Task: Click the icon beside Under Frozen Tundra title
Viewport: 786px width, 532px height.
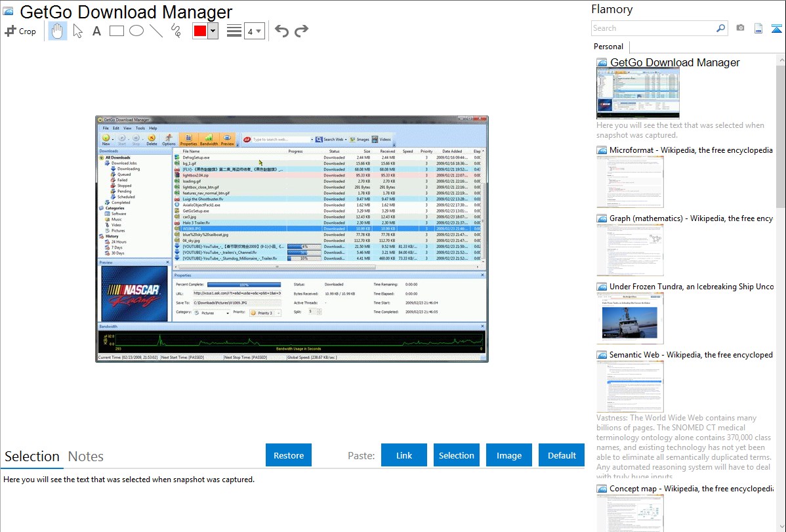Action: coord(602,287)
